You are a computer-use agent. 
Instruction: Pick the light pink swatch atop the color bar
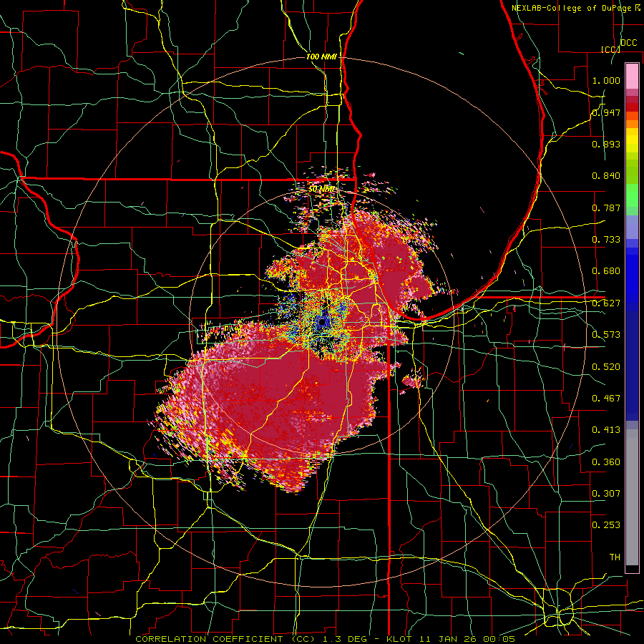632,76
